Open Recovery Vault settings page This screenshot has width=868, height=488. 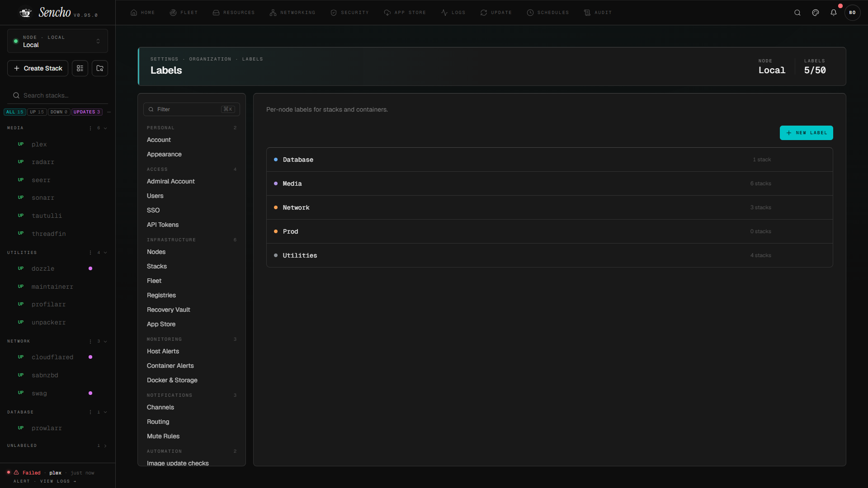click(x=169, y=310)
